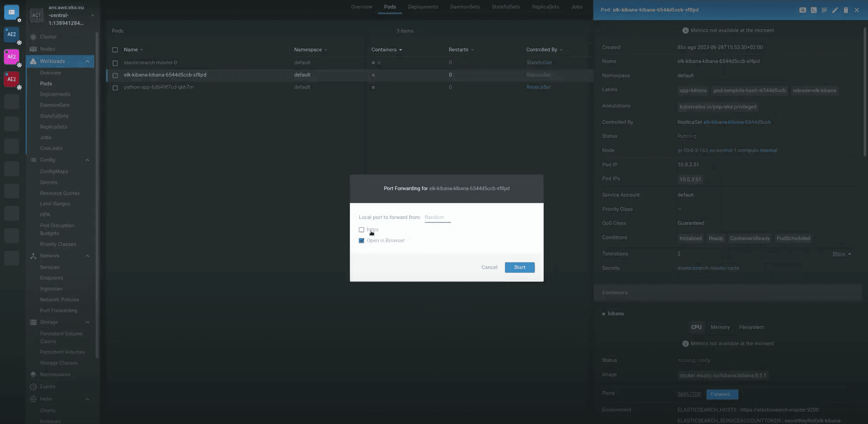Follow the ReplicaSet elk-kibana-6544d5ccb link

pos(737,122)
